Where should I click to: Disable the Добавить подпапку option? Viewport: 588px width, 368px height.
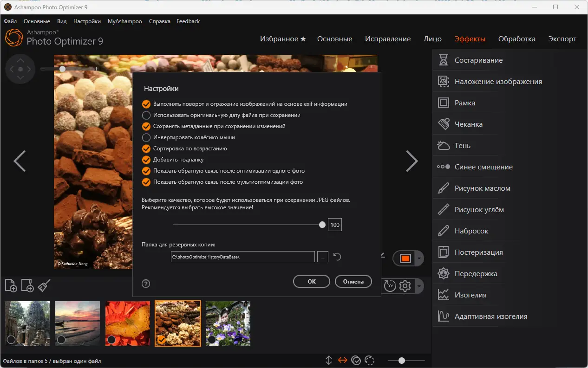click(146, 160)
